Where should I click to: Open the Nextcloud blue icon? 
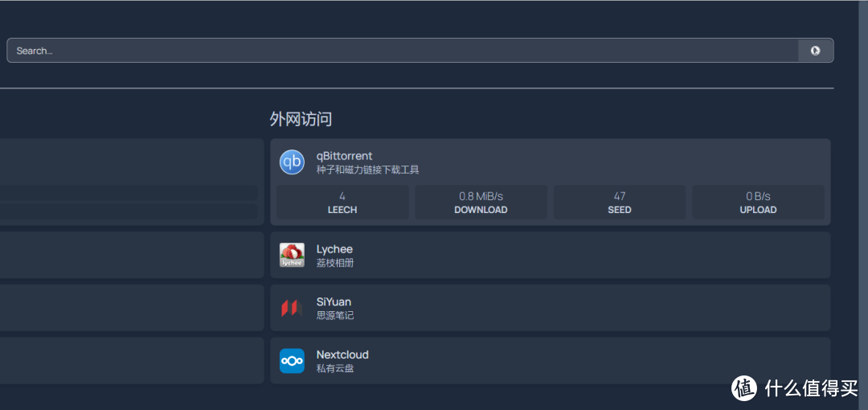(292, 361)
